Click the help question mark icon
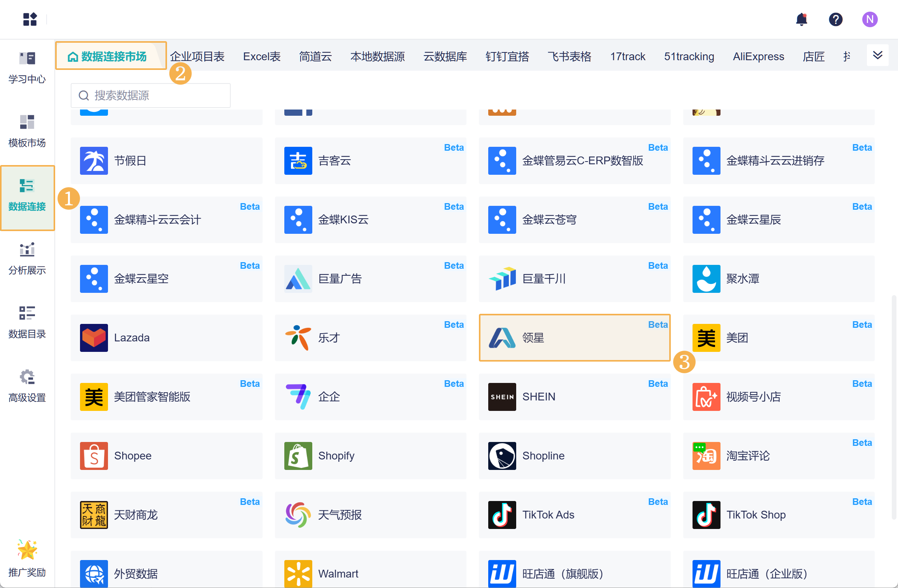Screen dimensions: 898x588 coord(835,19)
